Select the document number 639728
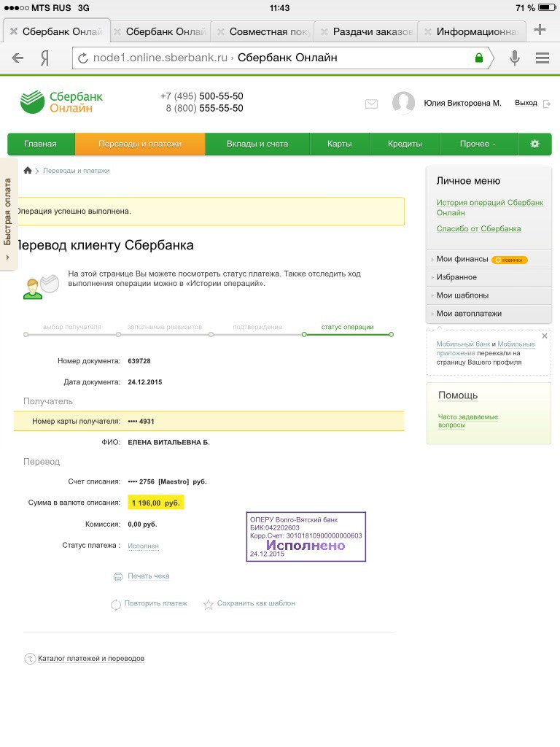 [139, 361]
